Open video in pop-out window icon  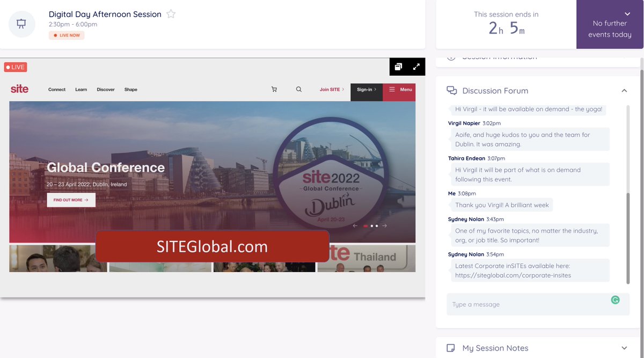(398, 67)
